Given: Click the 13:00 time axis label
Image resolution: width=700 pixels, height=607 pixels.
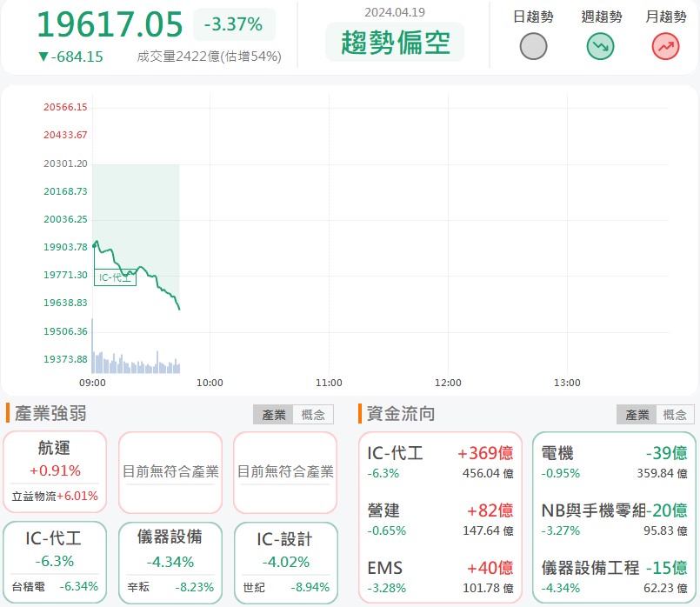Looking at the screenshot, I should [567, 383].
